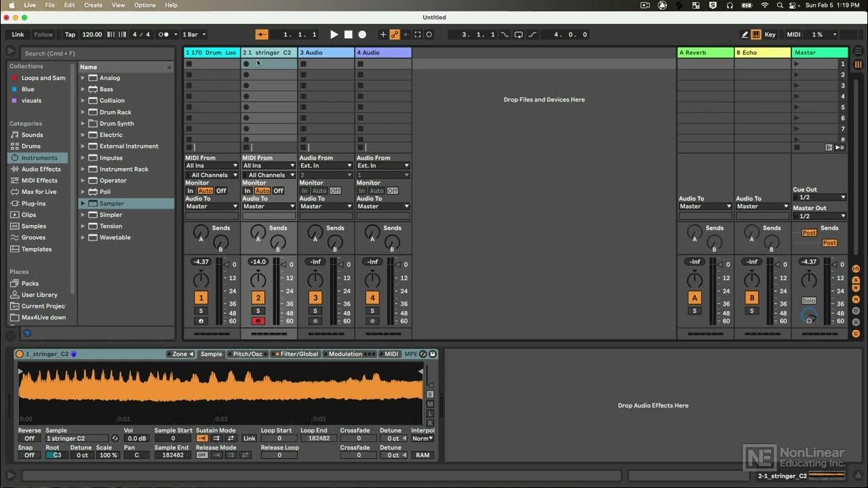Click the Hot-Swap icon next to sample name
868x488 pixels.
pyautogui.click(x=115, y=439)
